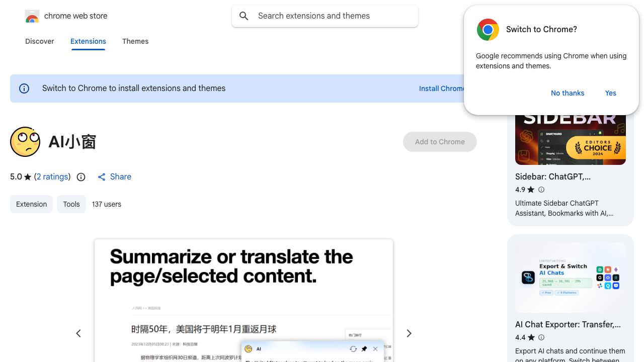Click the Install Chrome link
The width and height of the screenshot is (644, 362).
[x=442, y=88]
